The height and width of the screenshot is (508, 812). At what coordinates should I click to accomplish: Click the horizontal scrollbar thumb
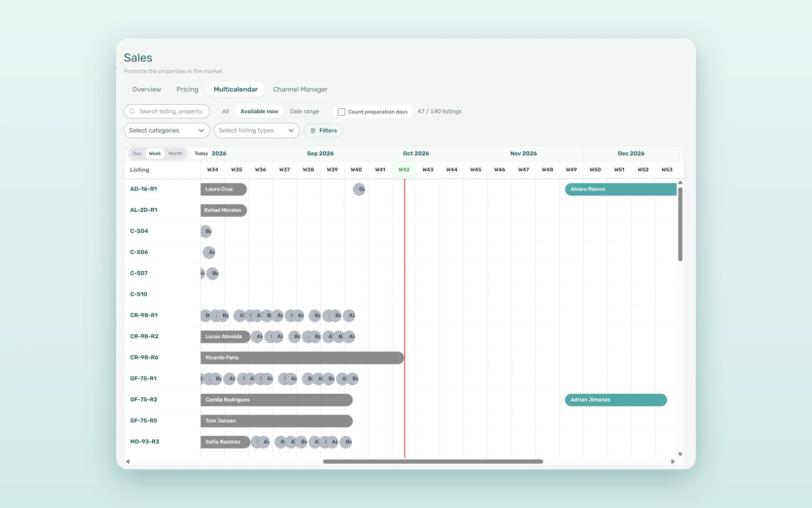pos(433,462)
